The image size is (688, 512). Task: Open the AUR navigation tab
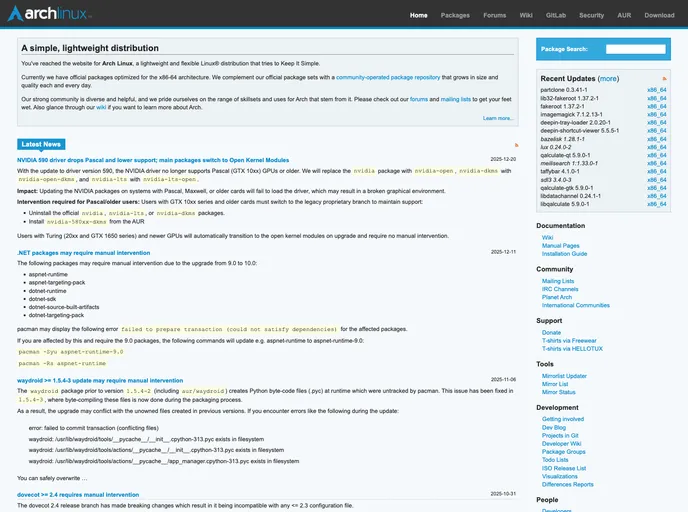click(623, 15)
